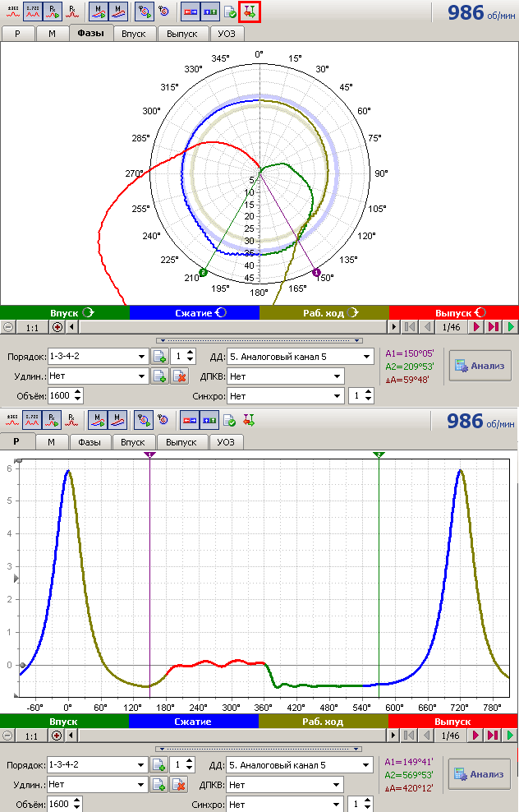Click the Анализ button in the polar diagram panel
The width and height of the screenshot is (519, 812).
click(x=480, y=365)
